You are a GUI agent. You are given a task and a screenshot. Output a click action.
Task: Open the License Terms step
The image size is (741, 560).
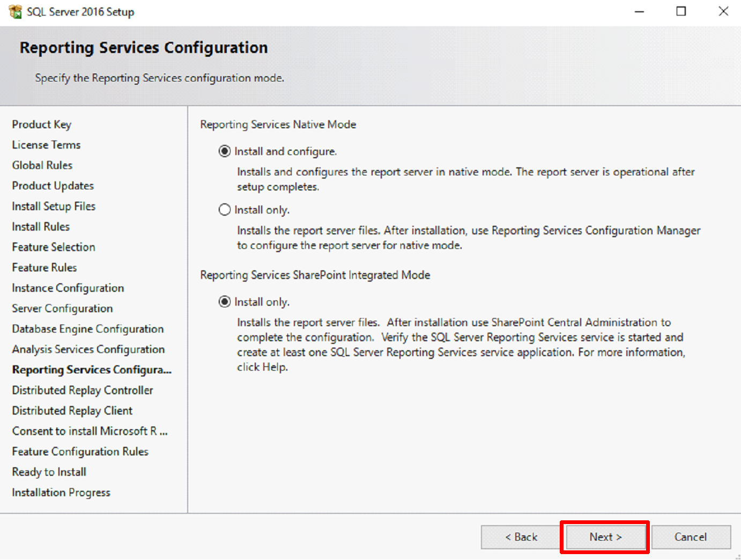[46, 145]
